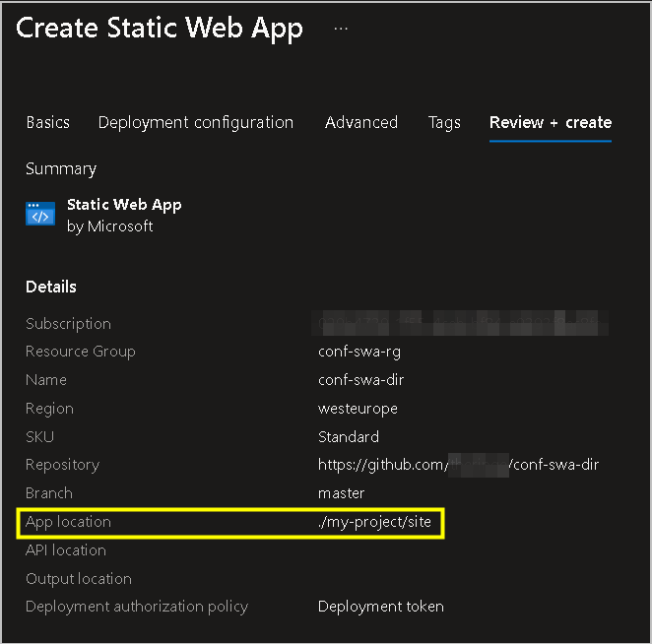The image size is (652, 644).
Task: Click the Create Static Web App heading
Action: click(160, 29)
